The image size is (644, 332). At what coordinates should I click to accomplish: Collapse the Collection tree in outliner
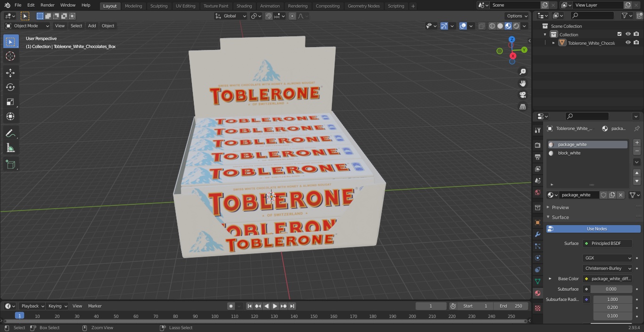point(545,34)
